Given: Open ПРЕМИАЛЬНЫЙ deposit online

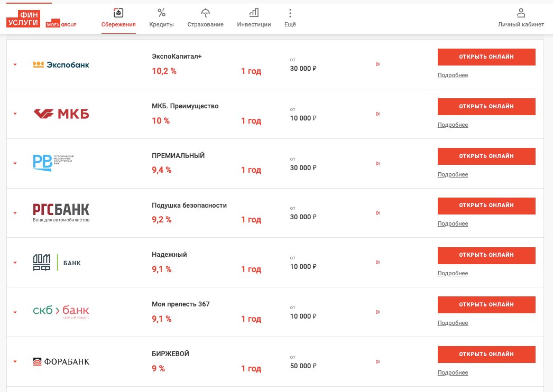Looking at the screenshot, I should [486, 156].
